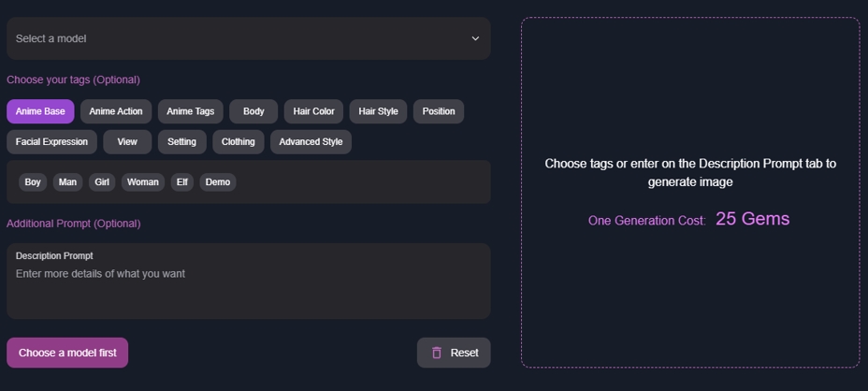
Task: Click the Choose a model first button
Action: pos(67,353)
